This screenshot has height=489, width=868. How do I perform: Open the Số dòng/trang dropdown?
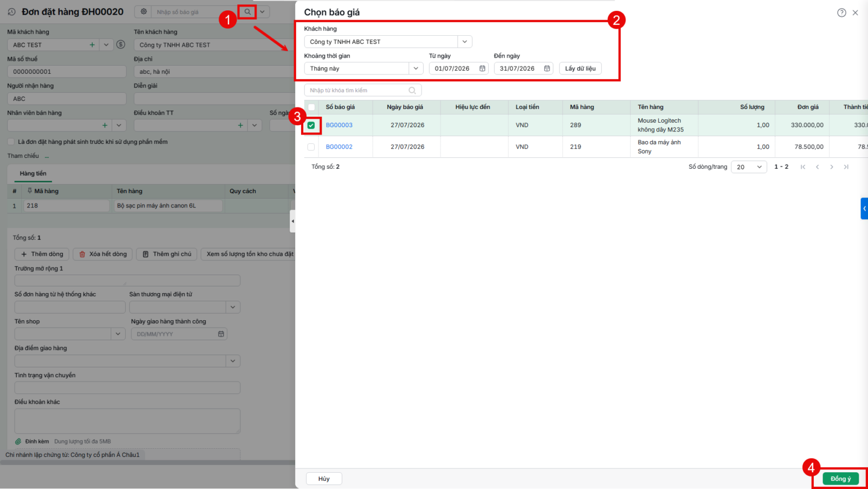749,167
